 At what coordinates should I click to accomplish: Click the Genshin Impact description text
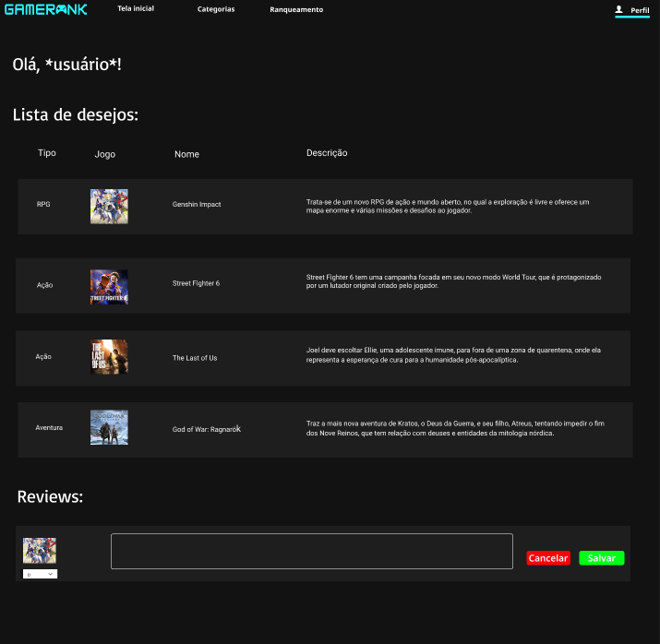pos(448,206)
